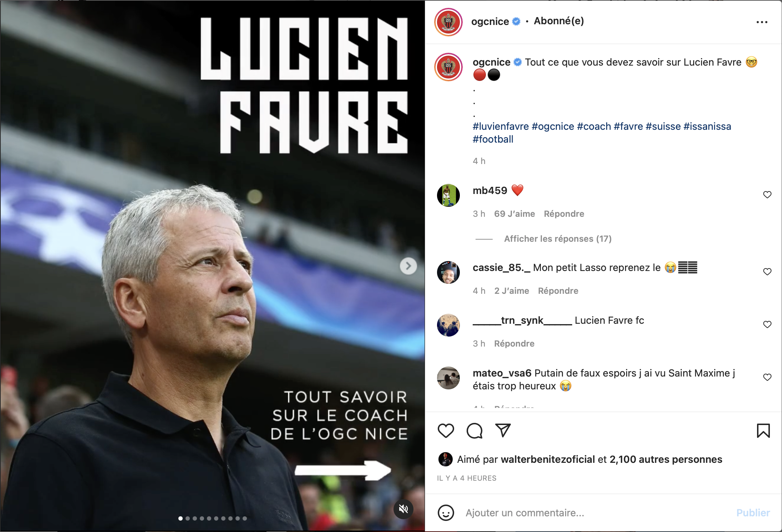Open the three-dot more options menu
The width and height of the screenshot is (782, 532).
pos(762,22)
